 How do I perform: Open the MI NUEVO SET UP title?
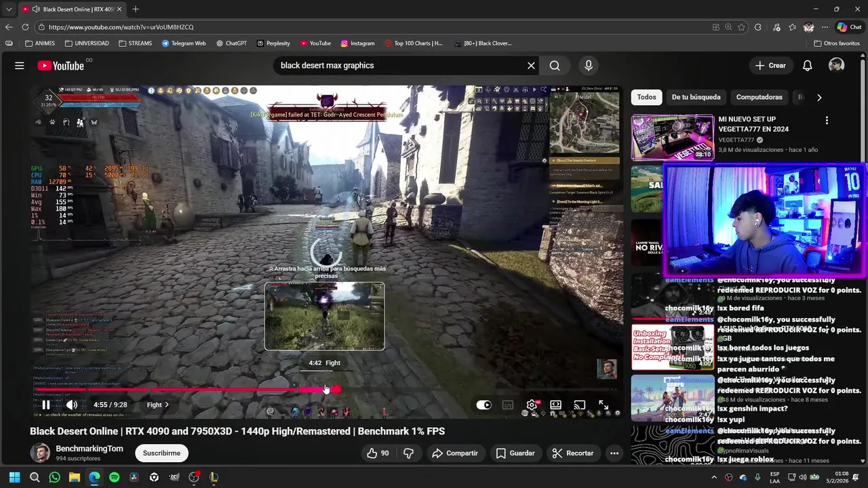[x=754, y=124]
